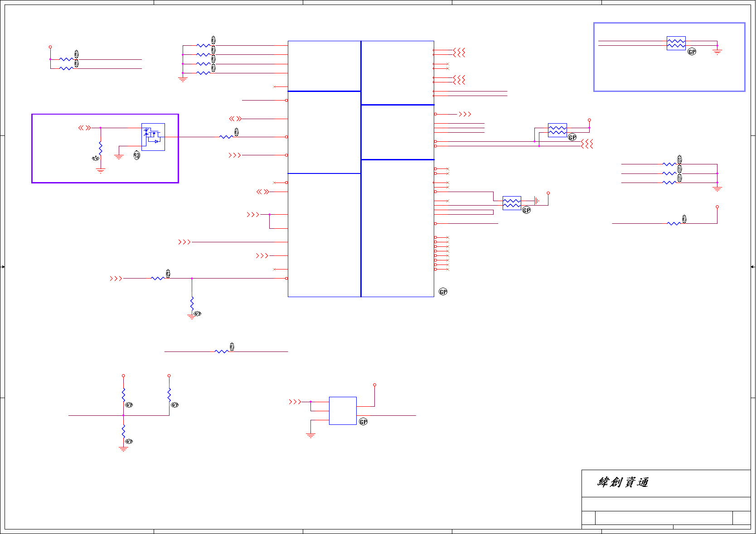Click the input port arrows feeding the small bottom IC
This screenshot has width=756, height=534.
point(295,402)
